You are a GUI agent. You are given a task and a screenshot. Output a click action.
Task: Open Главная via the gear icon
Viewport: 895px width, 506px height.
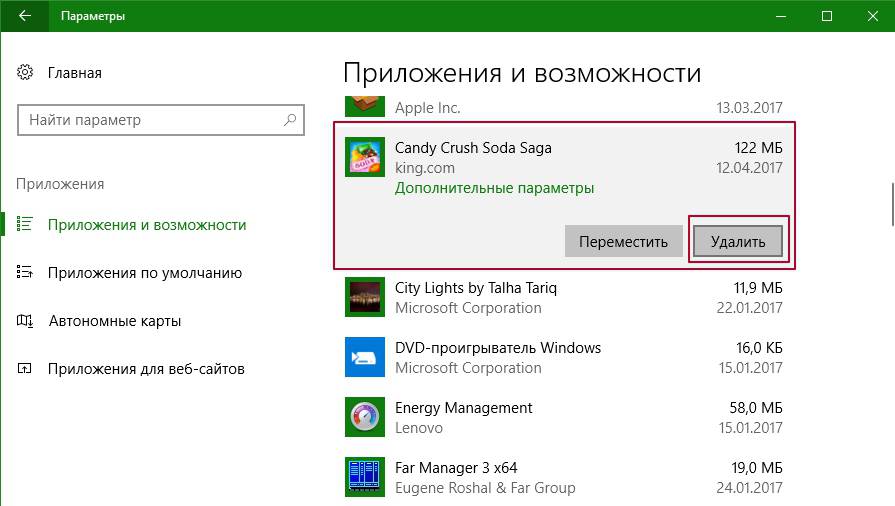(x=25, y=73)
